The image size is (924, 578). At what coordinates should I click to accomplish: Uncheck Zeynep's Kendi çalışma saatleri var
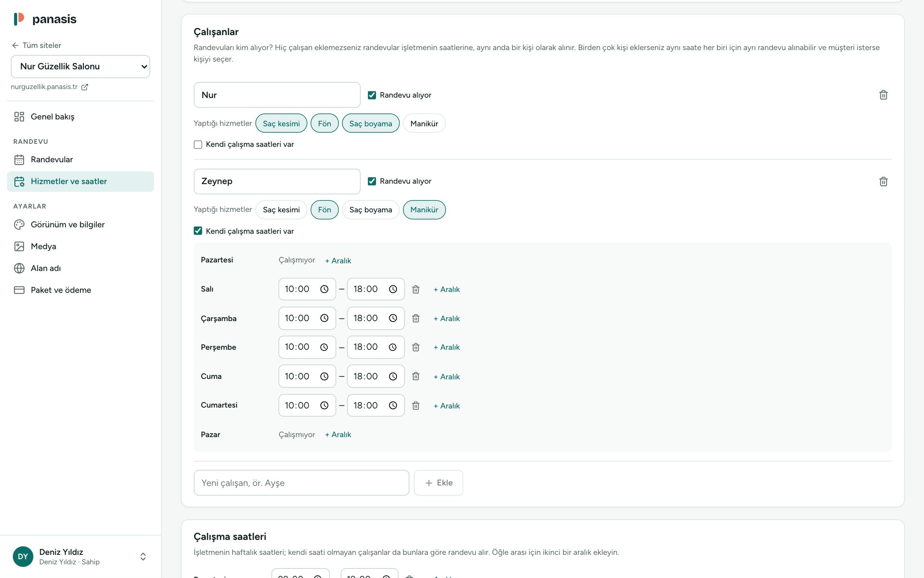tap(198, 231)
